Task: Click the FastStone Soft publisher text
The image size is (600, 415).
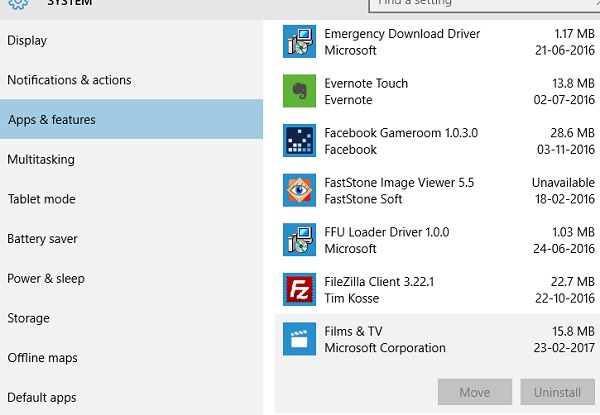Action: coord(363,199)
